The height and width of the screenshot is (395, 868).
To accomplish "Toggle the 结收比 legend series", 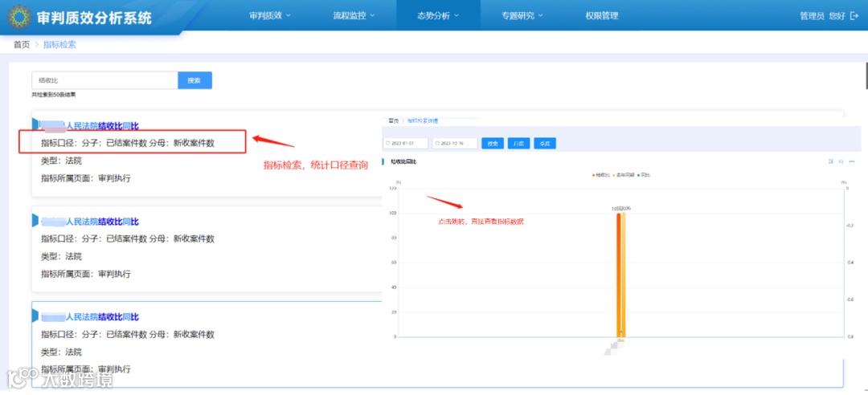I will 600,175.
